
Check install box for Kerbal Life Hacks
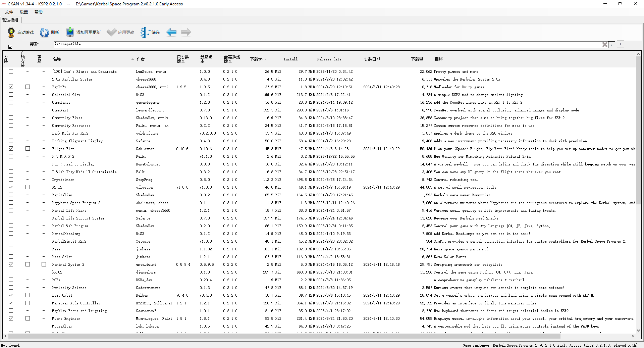[11, 210]
